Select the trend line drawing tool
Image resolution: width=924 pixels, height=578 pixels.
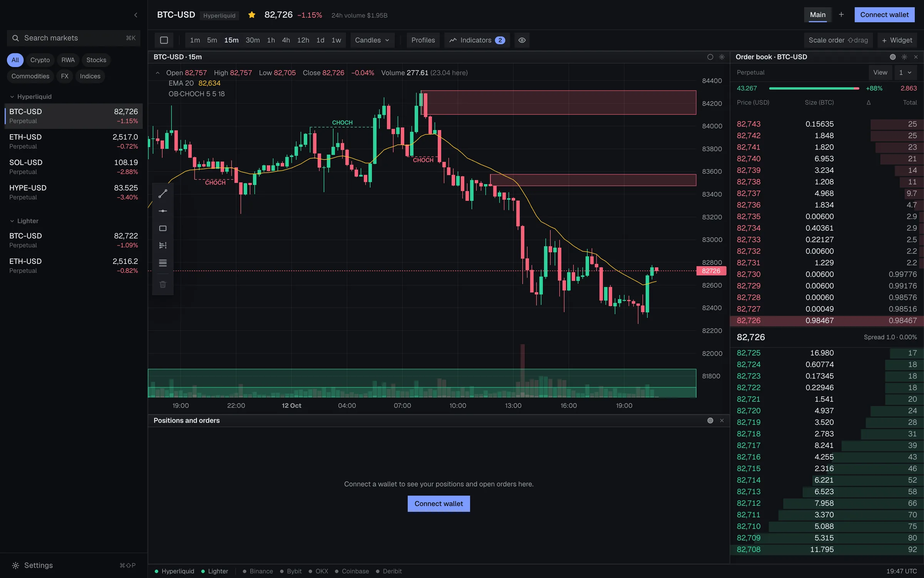[163, 193]
